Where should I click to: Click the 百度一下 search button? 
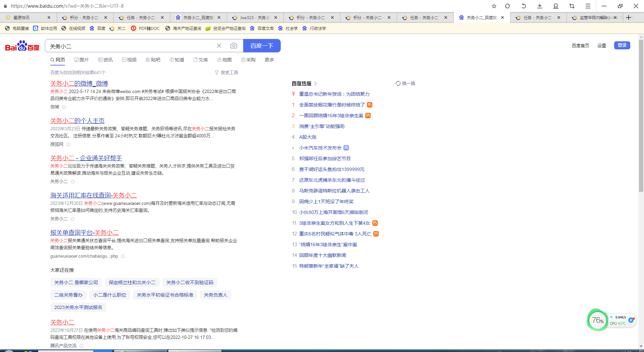pyautogui.click(x=262, y=46)
